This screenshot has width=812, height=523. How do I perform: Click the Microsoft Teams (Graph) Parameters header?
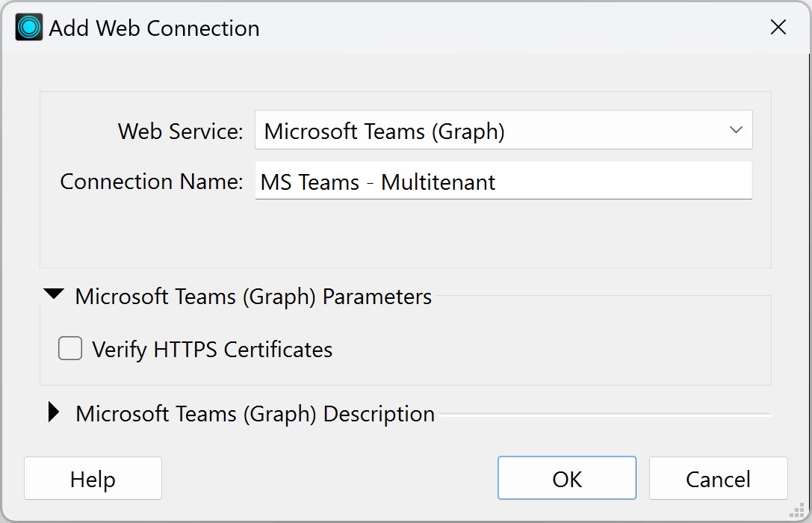point(252,296)
